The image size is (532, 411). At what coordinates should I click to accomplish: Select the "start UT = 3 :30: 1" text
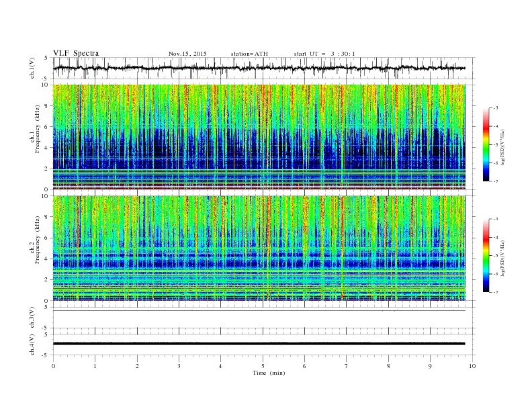click(324, 54)
